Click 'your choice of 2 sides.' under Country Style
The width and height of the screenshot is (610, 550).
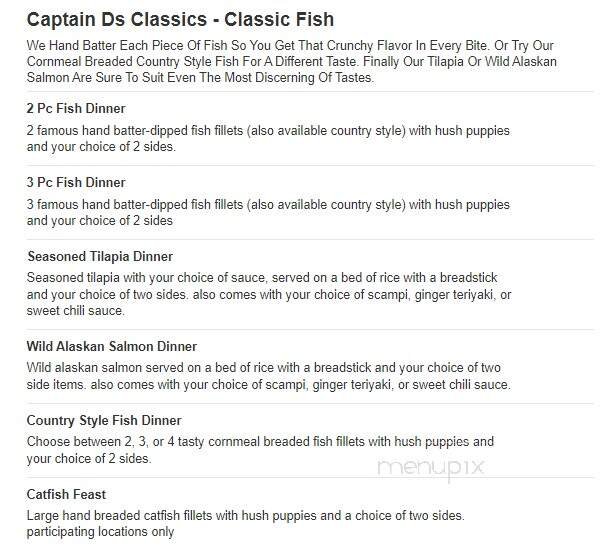89,459
